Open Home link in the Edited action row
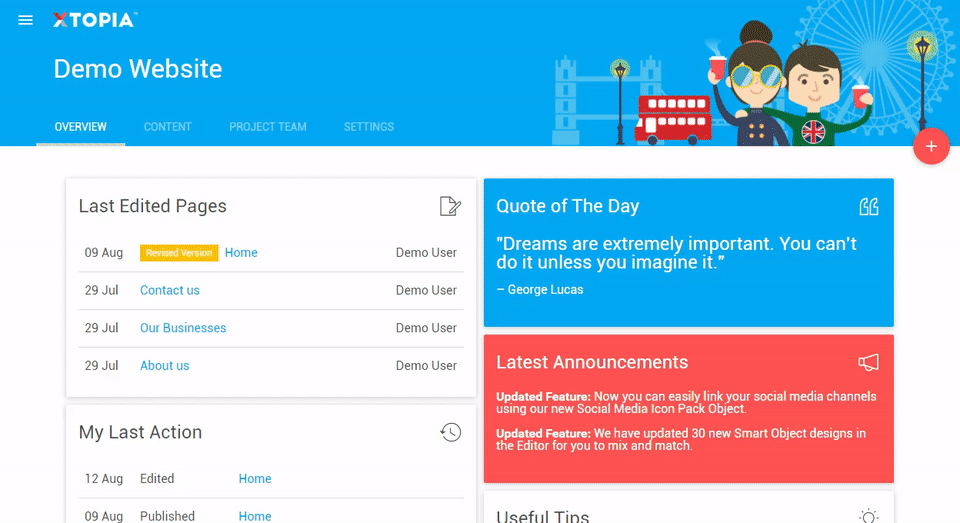Image resolution: width=960 pixels, height=523 pixels. click(x=255, y=479)
